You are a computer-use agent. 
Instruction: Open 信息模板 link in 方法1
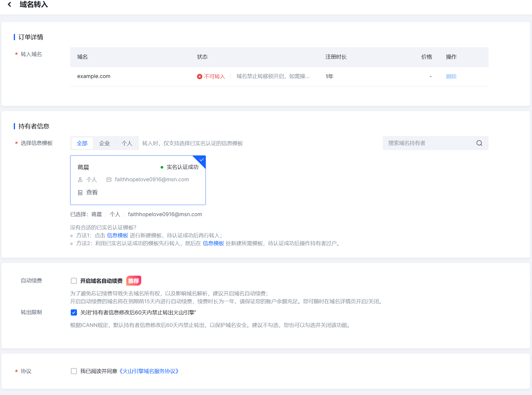(117, 235)
